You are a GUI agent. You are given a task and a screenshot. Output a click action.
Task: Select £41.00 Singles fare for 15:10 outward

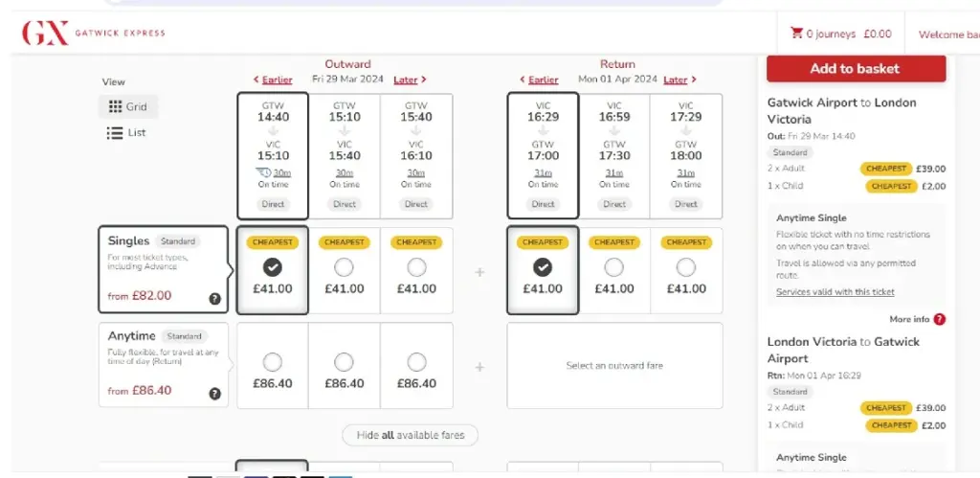tap(345, 267)
